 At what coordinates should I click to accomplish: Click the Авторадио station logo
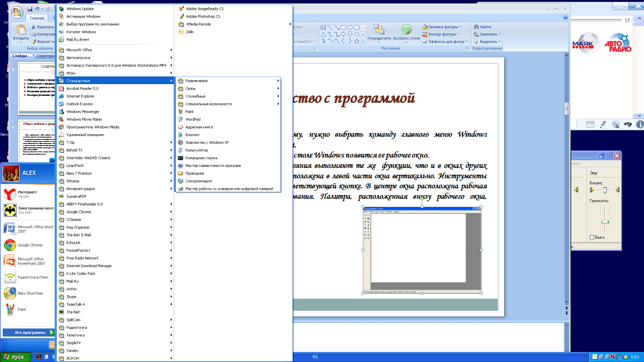(618, 44)
